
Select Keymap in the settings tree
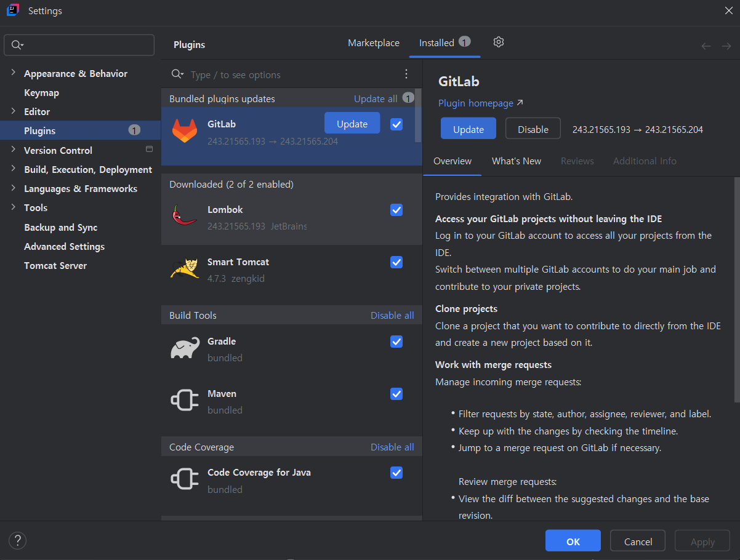[x=41, y=92]
